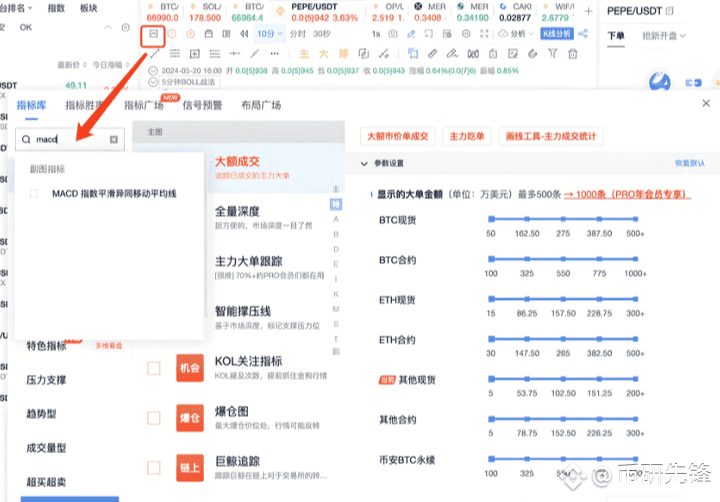Click the share icon next to K线分析
This screenshot has width=720, height=502.
coord(583,34)
